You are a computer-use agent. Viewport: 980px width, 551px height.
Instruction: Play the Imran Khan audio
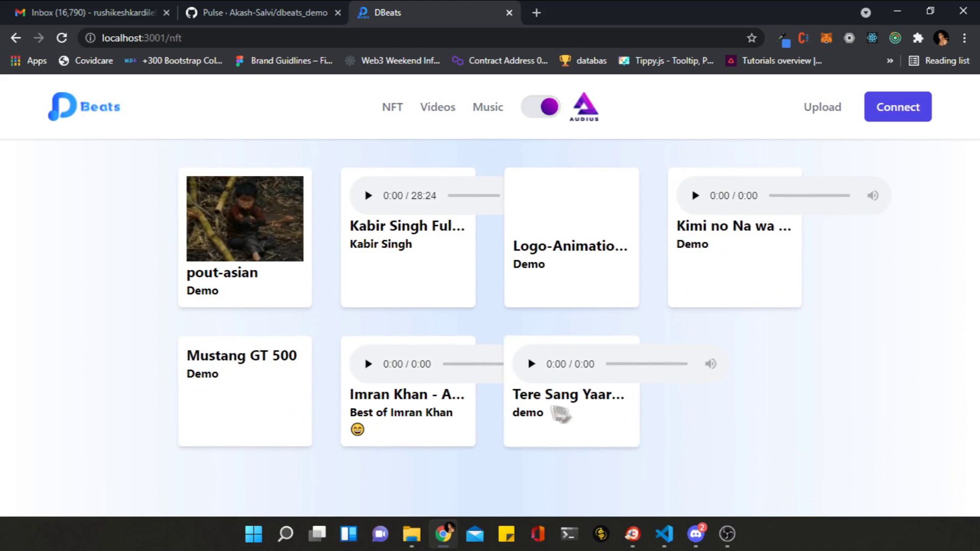tap(368, 364)
